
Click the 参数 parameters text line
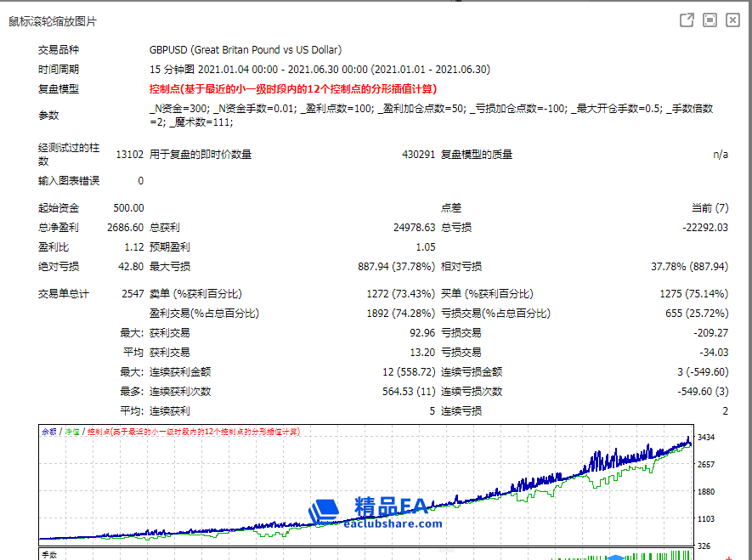click(431, 116)
